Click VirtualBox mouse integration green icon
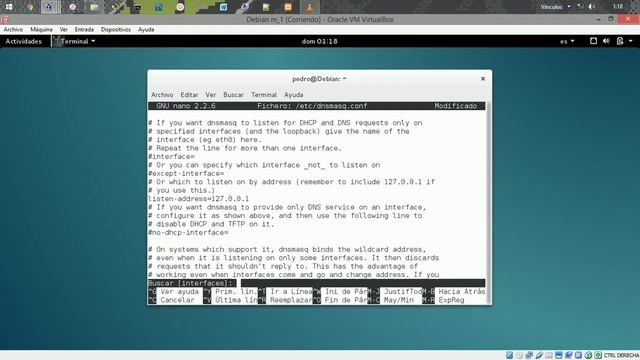The width and height of the screenshot is (640, 360). pyautogui.click(x=588, y=355)
